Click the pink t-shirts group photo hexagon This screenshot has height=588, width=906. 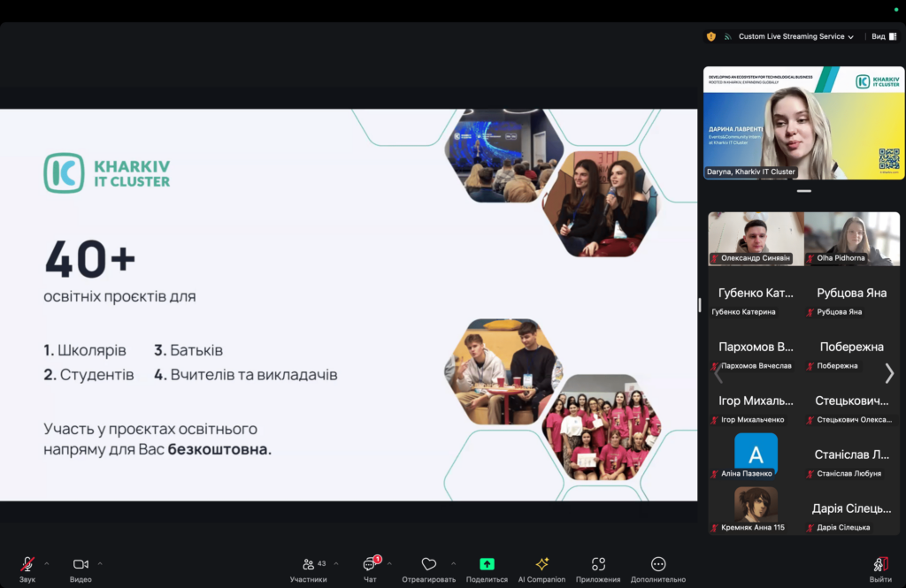(x=602, y=427)
